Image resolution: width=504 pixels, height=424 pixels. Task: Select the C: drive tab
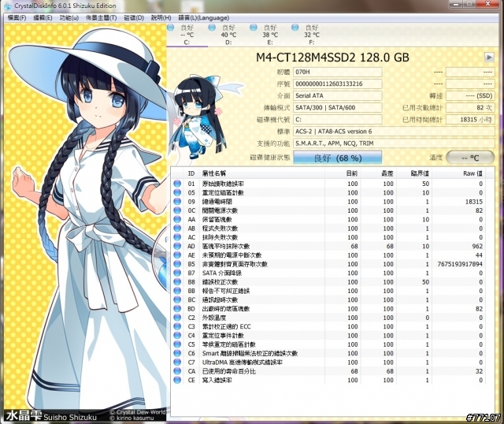coord(187,35)
